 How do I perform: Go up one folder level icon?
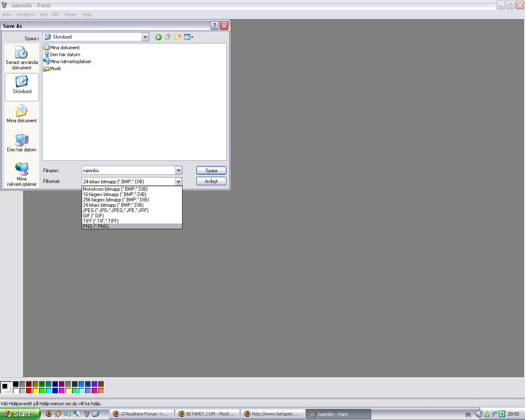pyautogui.click(x=168, y=37)
